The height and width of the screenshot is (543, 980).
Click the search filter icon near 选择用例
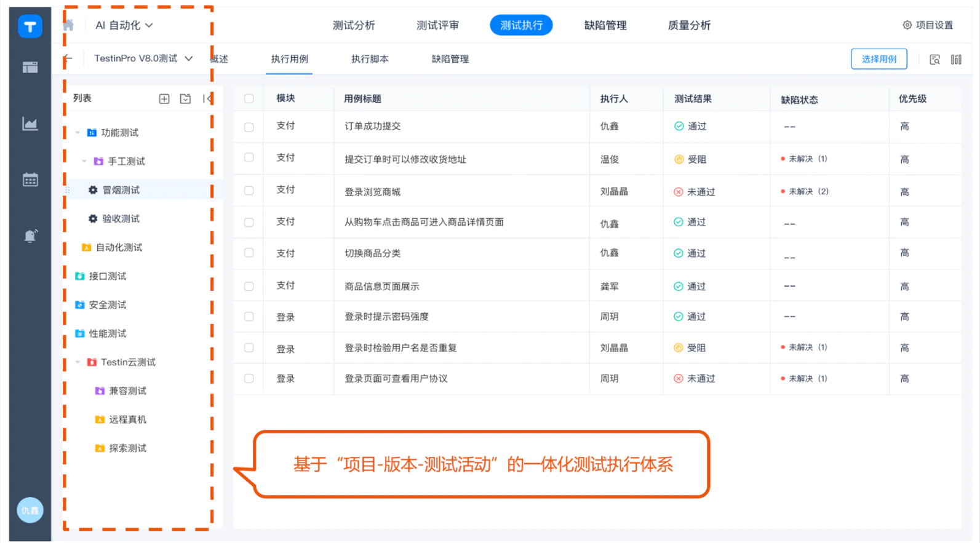click(934, 60)
